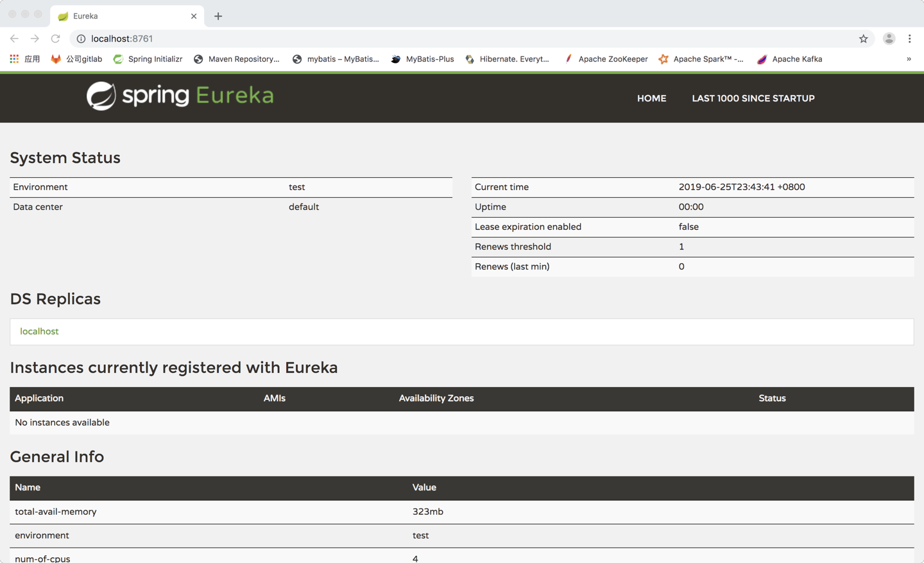The height and width of the screenshot is (563, 924).
Task: Open LAST 1000 SINCE STARTUP page
Action: [753, 98]
